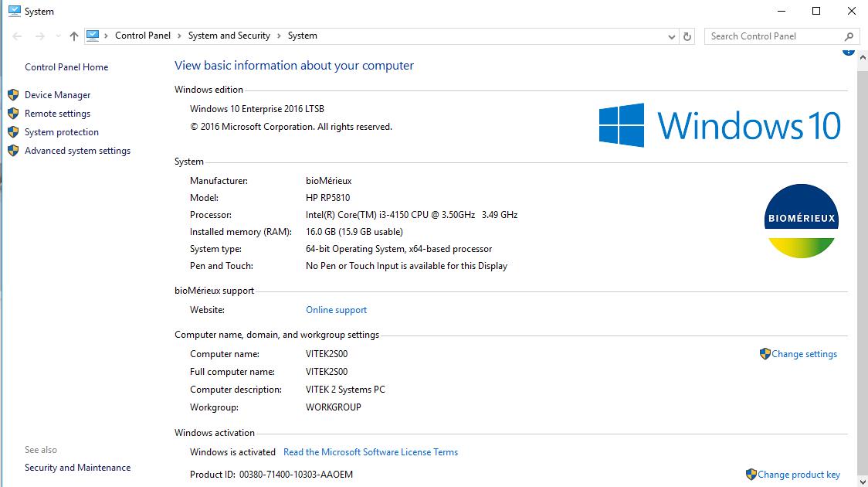
Task: Expand the chevron after Control Panel breadcrumb
Action: pyautogui.click(x=179, y=36)
